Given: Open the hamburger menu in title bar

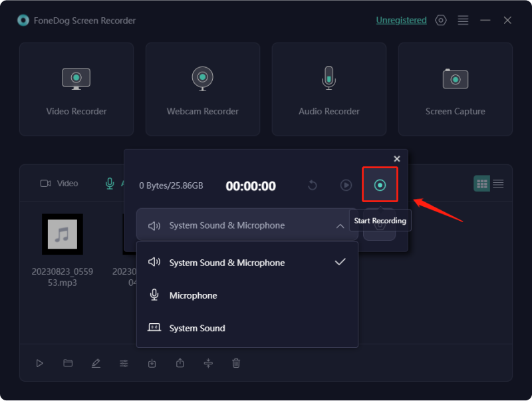Looking at the screenshot, I should 464,21.
